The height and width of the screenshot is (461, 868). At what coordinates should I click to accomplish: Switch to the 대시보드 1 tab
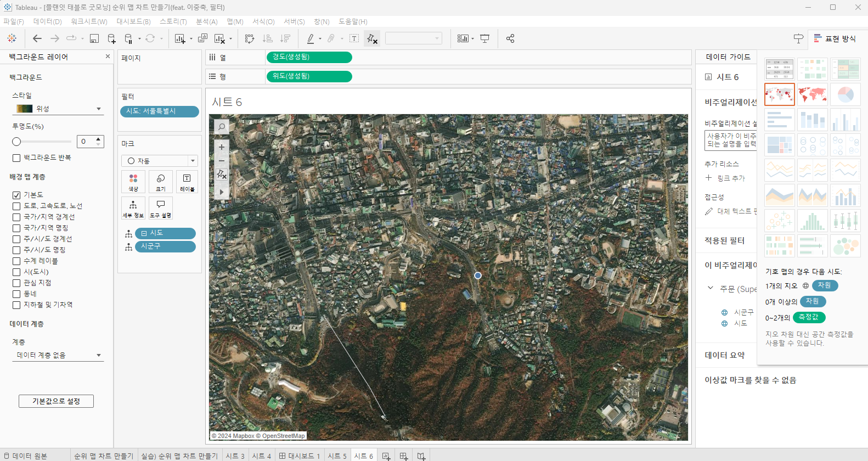click(x=300, y=456)
